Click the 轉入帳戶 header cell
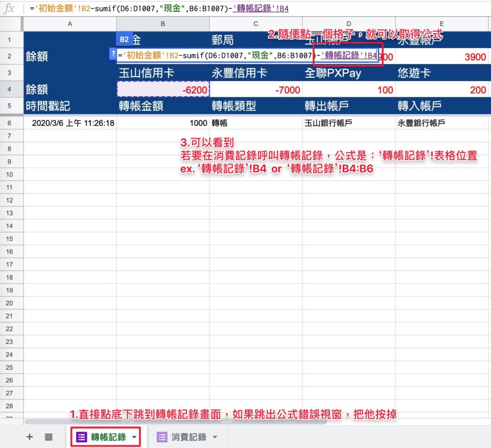Screen dimensions: 491x448 (x=442, y=106)
